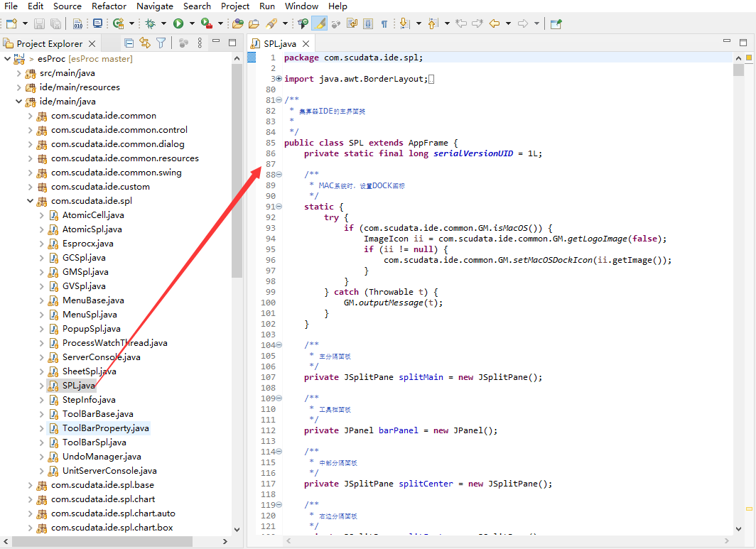Expand the src/main/java source folder
756x549 pixels.
(x=19, y=73)
